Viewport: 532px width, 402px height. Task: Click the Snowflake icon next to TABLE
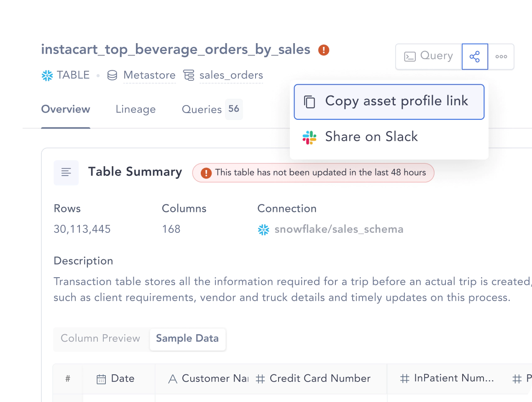(47, 75)
